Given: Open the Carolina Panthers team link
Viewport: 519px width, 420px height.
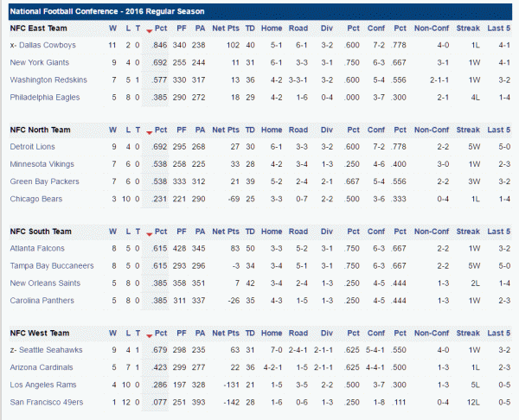Looking at the screenshot, I should click(x=42, y=301).
